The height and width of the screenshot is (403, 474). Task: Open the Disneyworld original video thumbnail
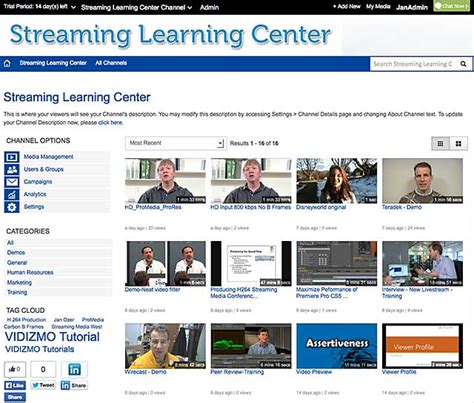pyautogui.click(x=337, y=181)
